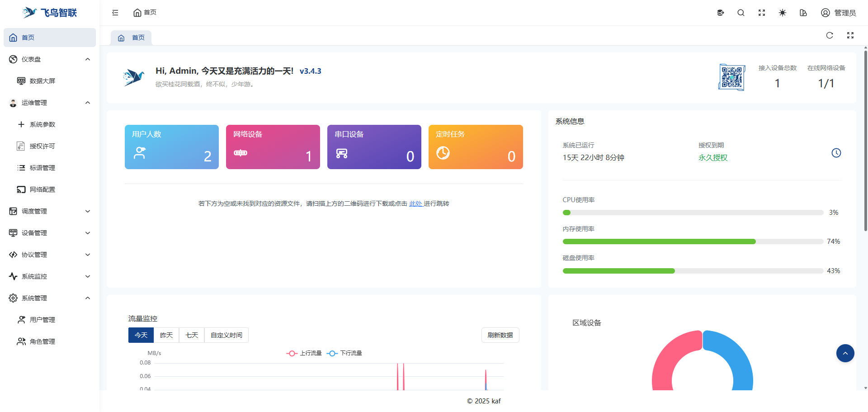This screenshot has width=868, height=412.
Task: Select 昨天 traffic range
Action: [166, 335]
